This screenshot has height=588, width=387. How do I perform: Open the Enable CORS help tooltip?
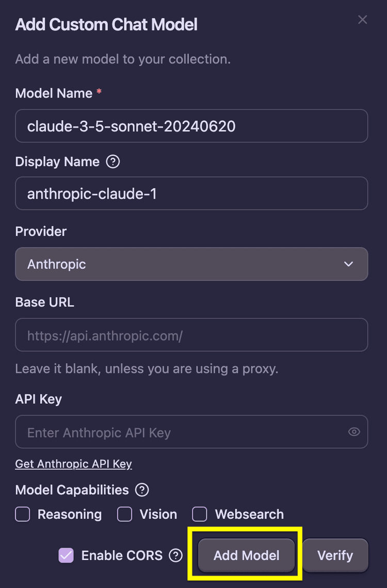coord(175,556)
